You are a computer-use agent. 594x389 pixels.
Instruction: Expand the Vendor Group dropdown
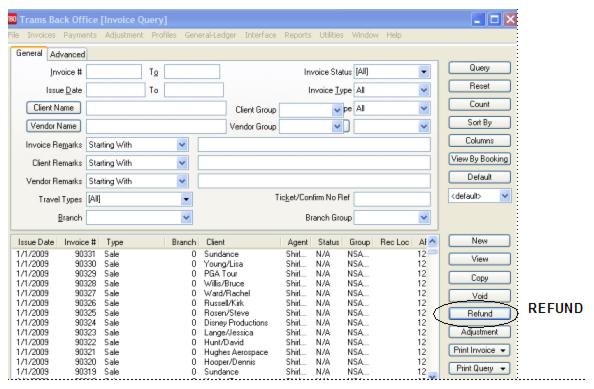pyautogui.click(x=337, y=127)
